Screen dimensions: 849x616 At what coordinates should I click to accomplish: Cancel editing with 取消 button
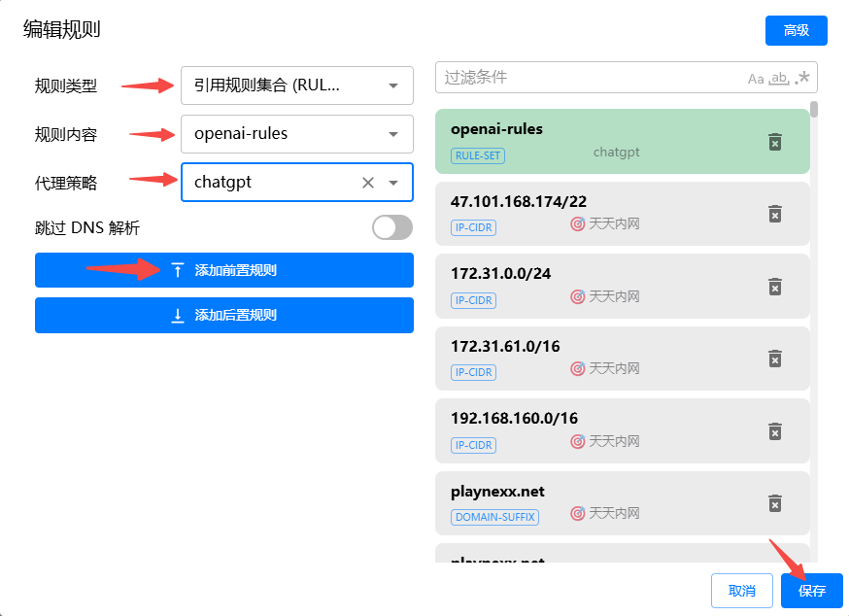[741, 591]
